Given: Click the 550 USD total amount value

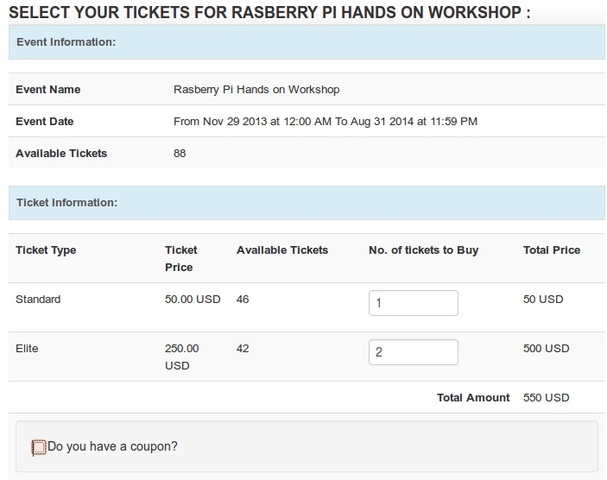Looking at the screenshot, I should coord(546,397).
